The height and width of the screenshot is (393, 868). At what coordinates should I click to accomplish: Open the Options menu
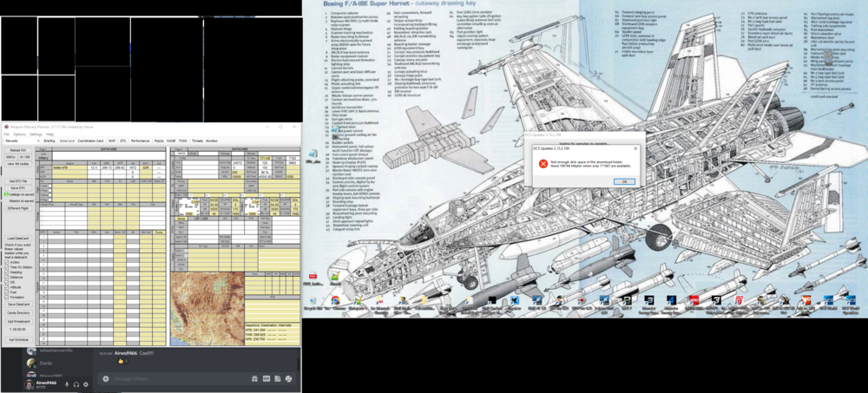[x=19, y=134]
